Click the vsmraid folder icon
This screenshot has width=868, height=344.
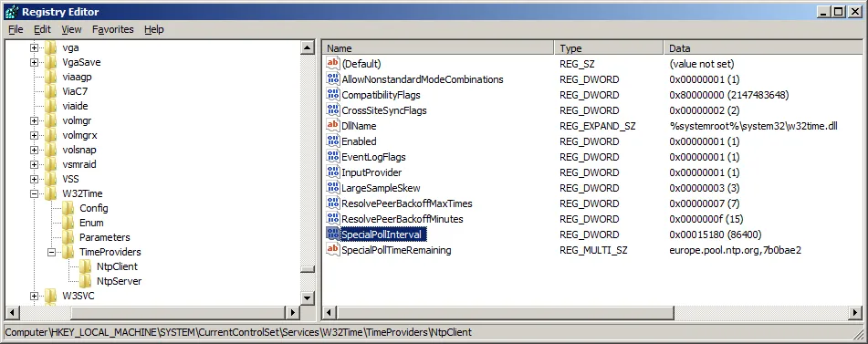50,164
